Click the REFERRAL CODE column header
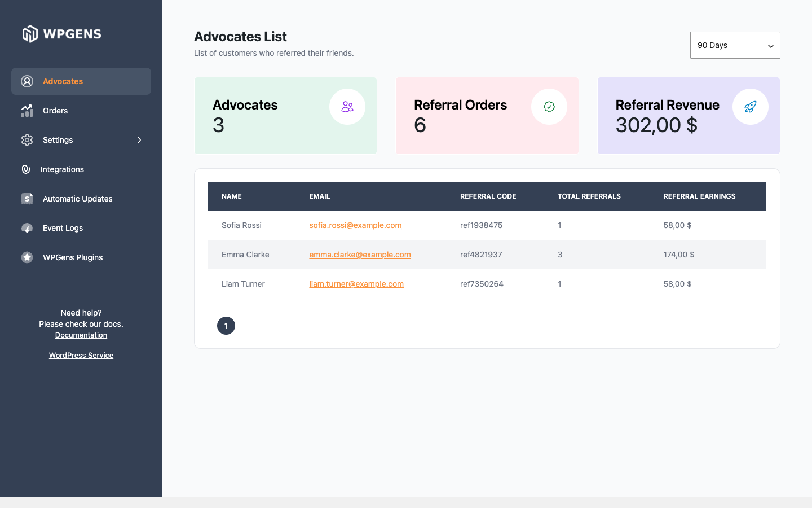 [x=488, y=196]
